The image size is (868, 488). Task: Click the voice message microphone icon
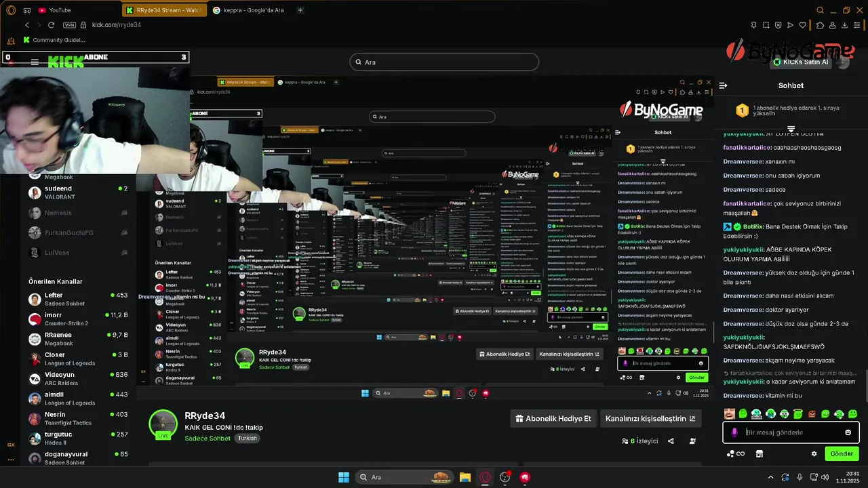(734, 432)
